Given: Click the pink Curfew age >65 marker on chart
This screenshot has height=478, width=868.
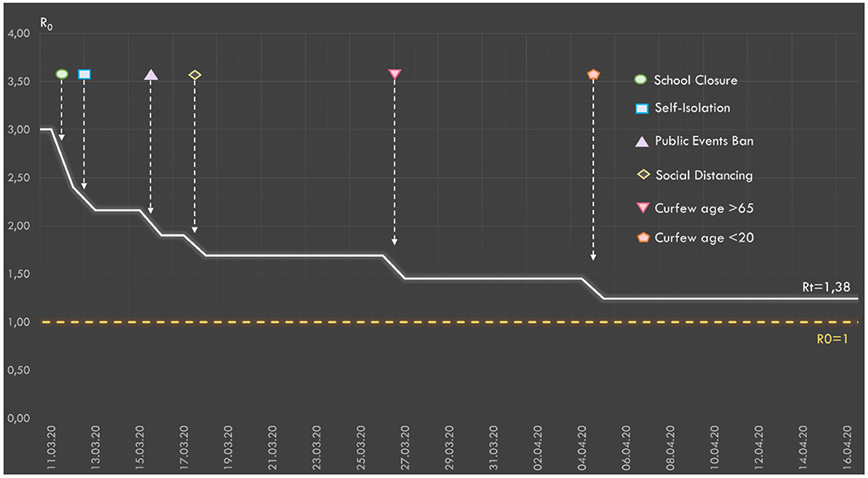Looking at the screenshot, I should pyautogui.click(x=394, y=74).
